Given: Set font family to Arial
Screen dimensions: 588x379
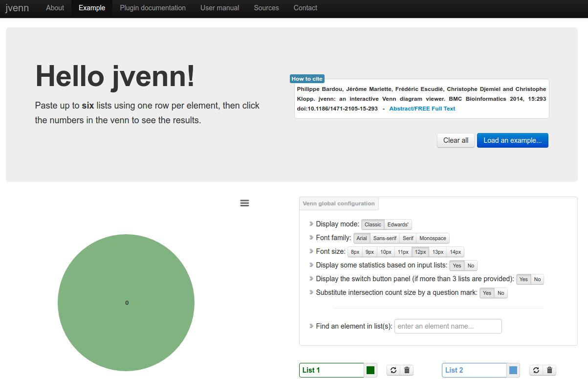Looking at the screenshot, I should (362, 238).
